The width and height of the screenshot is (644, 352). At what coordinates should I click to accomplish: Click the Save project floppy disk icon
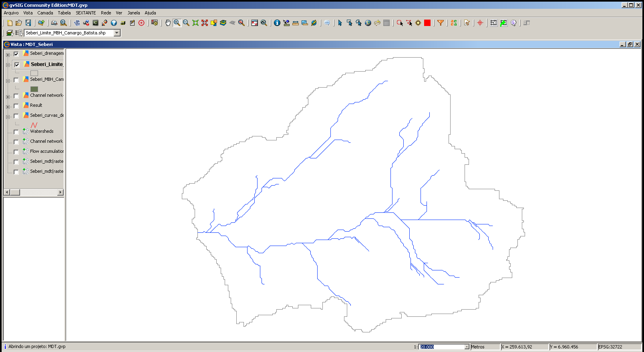[x=28, y=23]
